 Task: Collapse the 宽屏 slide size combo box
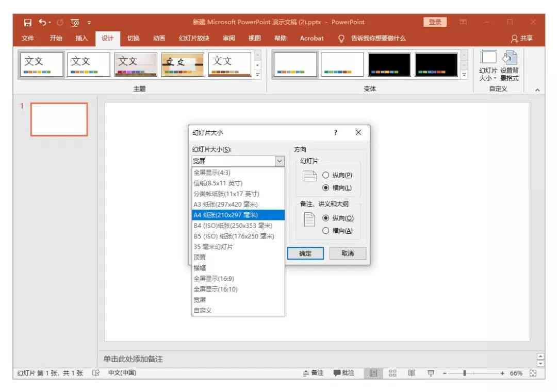[280, 161]
